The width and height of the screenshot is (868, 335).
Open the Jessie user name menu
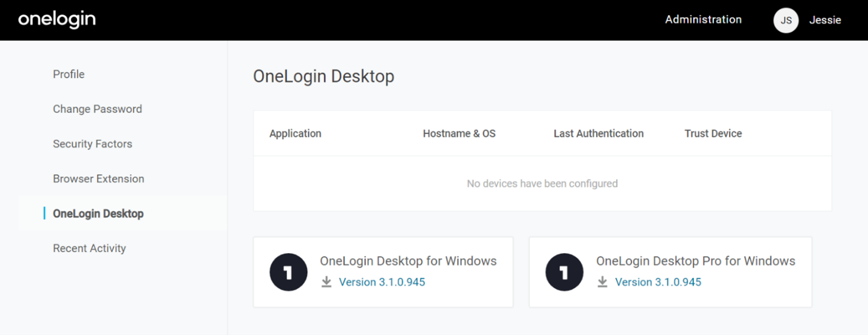825,20
